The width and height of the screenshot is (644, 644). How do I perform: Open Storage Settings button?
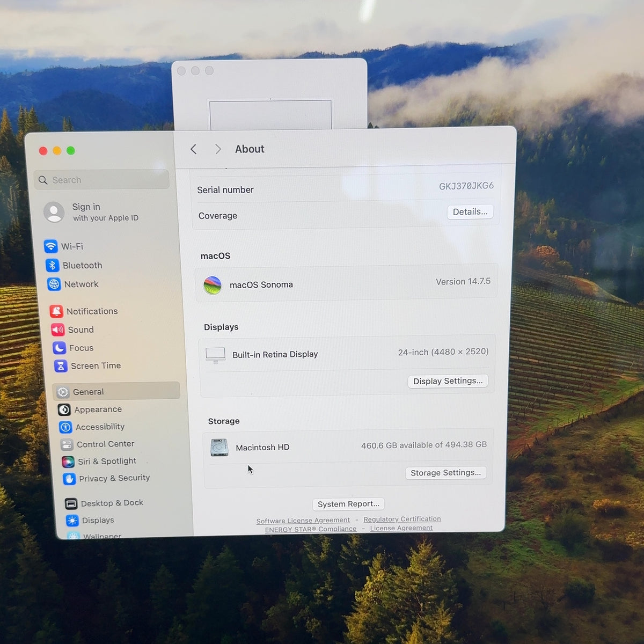[446, 473]
